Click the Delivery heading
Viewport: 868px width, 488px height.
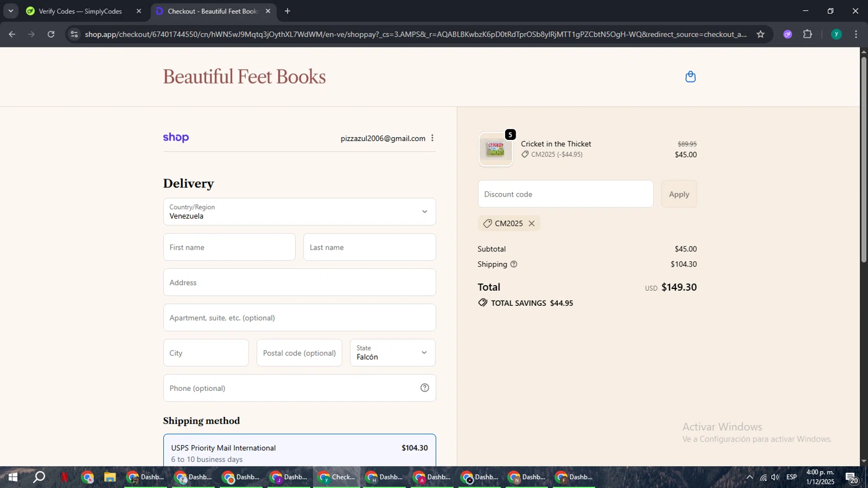point(189,183)
